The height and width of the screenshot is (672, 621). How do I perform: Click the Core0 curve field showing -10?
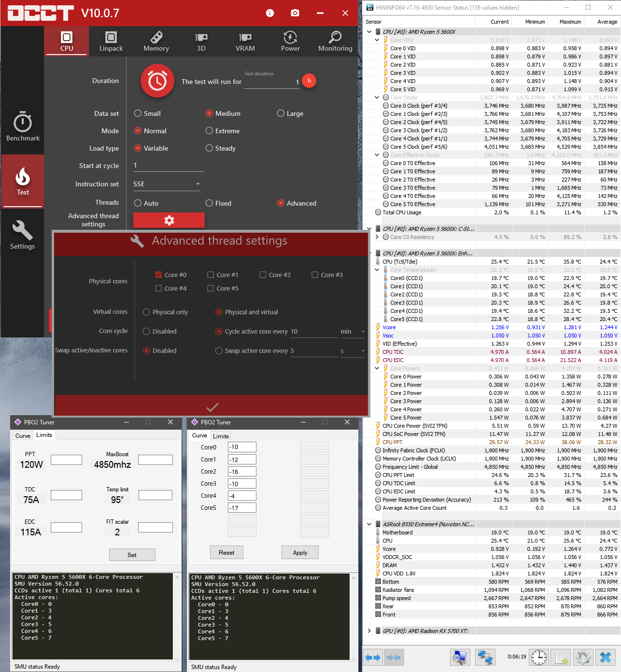[242, 447]
